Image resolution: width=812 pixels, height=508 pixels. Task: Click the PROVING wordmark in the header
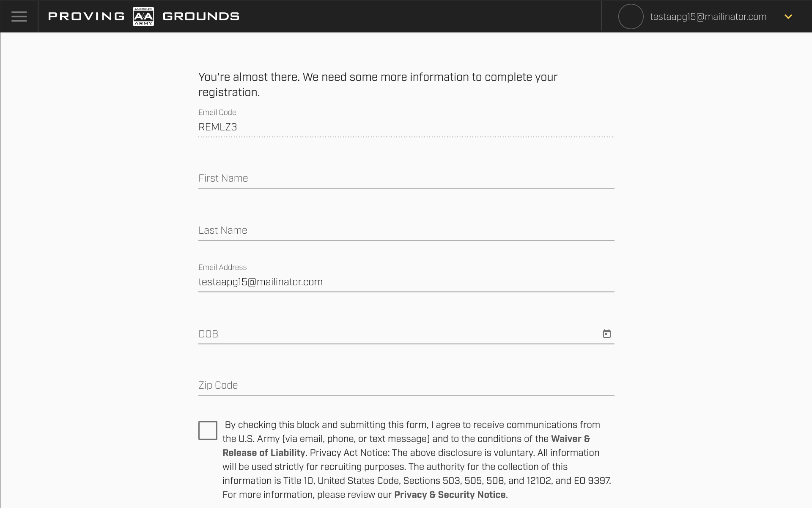(86, 17)
